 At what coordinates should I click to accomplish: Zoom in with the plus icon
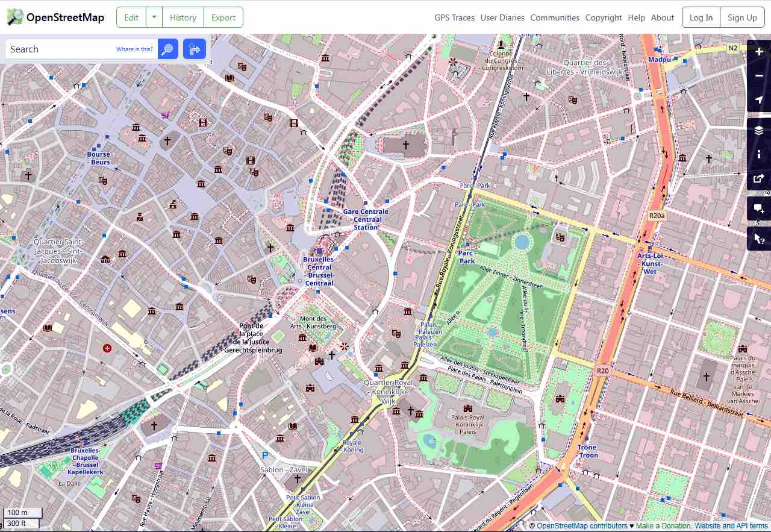759,52
